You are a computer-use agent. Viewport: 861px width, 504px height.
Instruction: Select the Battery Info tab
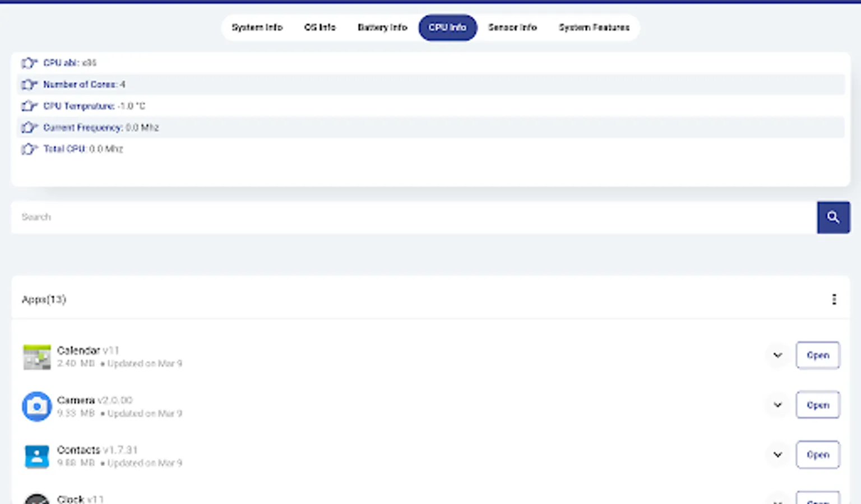coord(382,27)
